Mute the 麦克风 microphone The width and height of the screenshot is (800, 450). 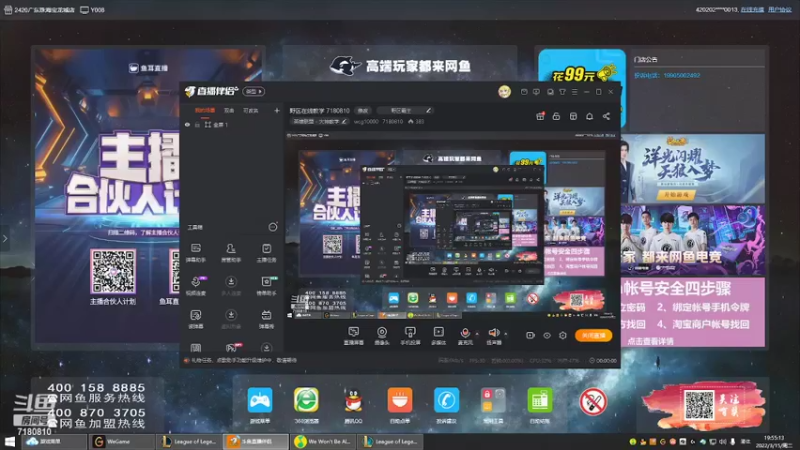point(465,336)
